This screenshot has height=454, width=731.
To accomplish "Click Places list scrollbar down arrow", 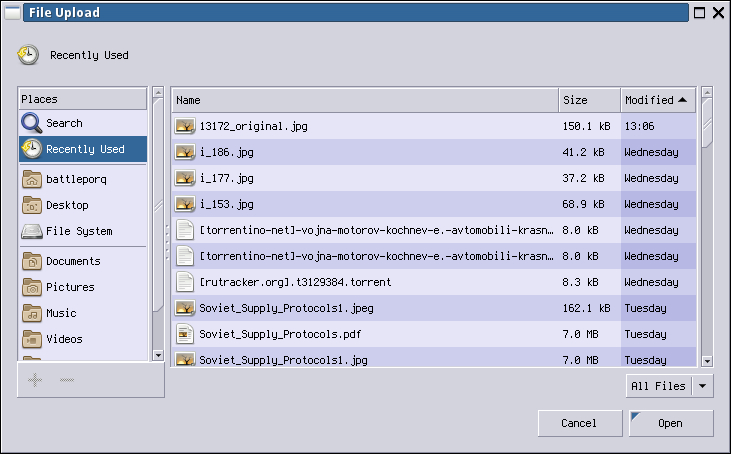I will click(158, 356).
